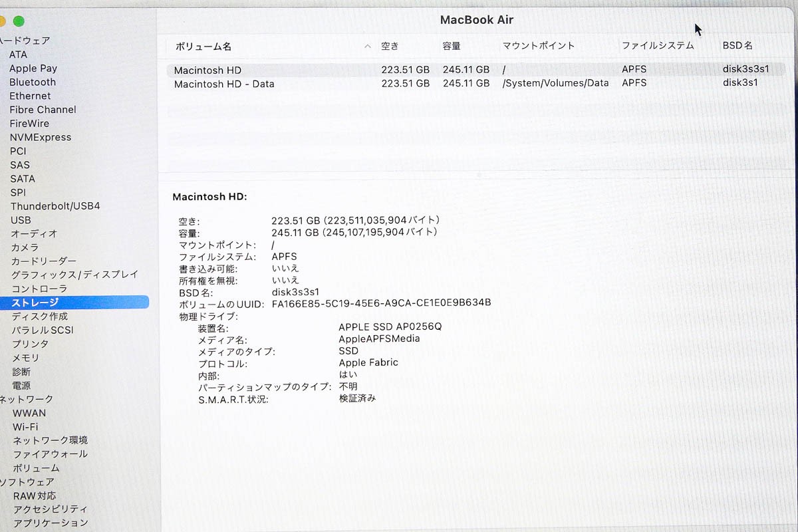Open RAW対応 under software
This screenshot has height=532, width=798.
point(35,496)
